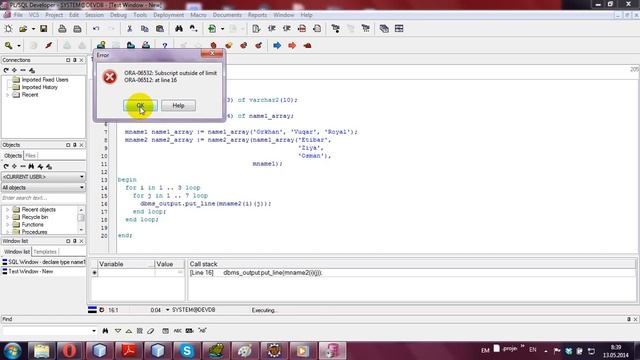
Task: Click the Variable column header
Action: point(126,264)
